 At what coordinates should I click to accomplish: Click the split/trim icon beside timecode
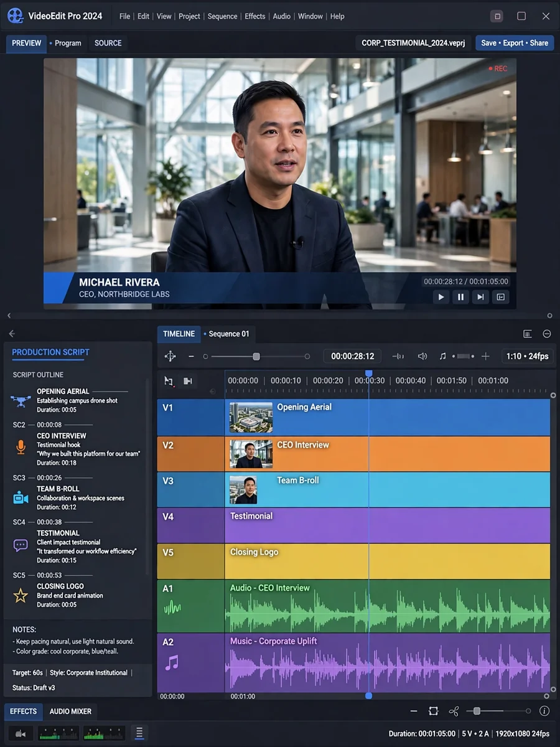coord(398,356)
